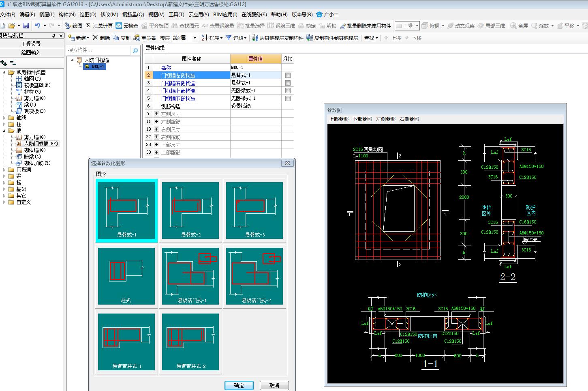
Task: Click 取消 to cancel the dialog
Action: click(274, 385)
